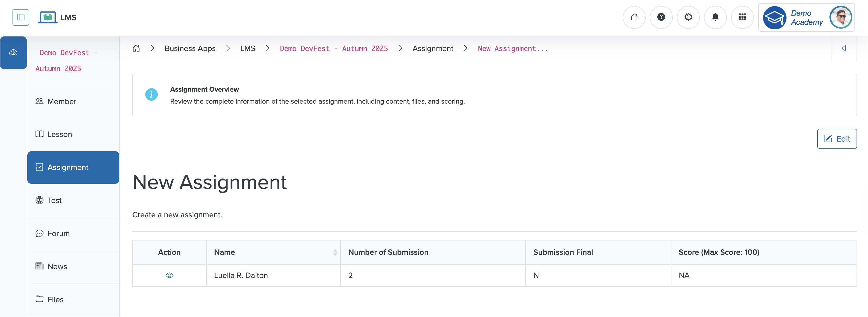
Task: Open the Forum discussion section
Action: (58, 233)
